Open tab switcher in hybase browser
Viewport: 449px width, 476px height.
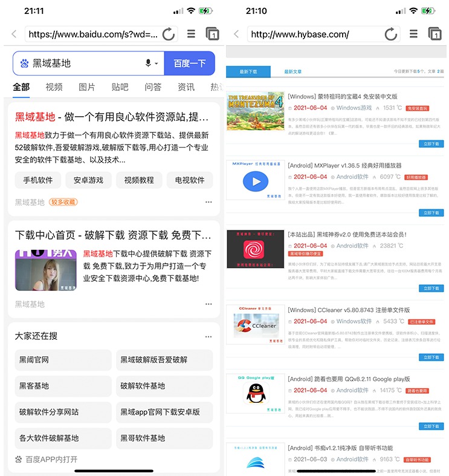[434, 34]
